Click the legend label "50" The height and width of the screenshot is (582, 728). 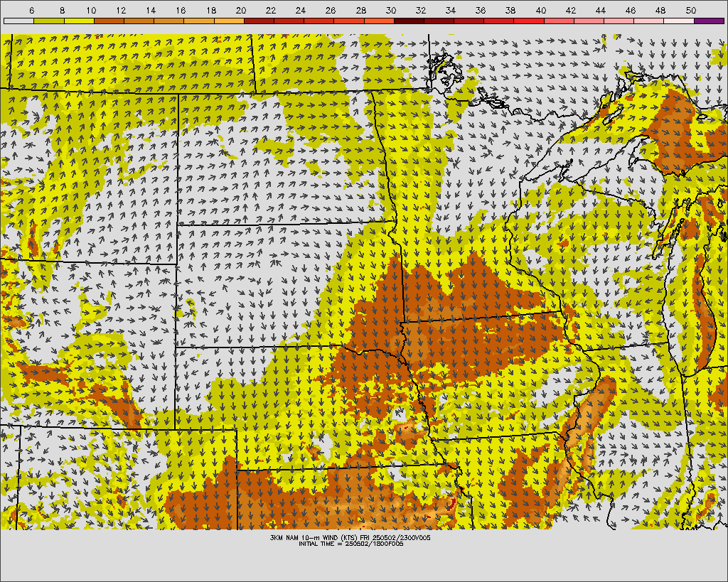click(x=691, y=10)
